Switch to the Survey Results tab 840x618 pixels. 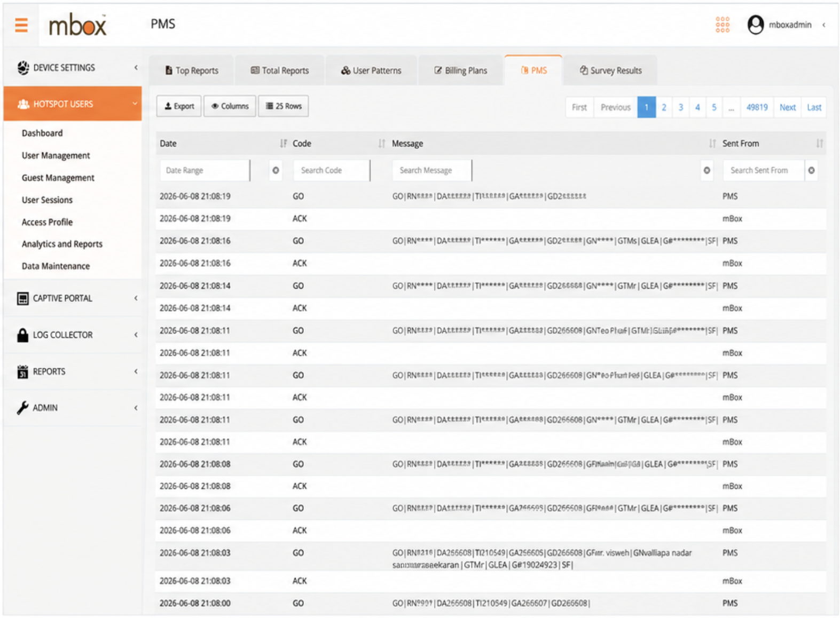click(610, 70)
